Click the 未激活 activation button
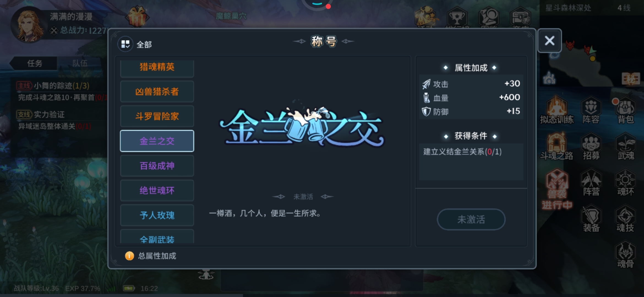This screenshot has height=297, width=644. pyautogui.click(x=471, y=219)
